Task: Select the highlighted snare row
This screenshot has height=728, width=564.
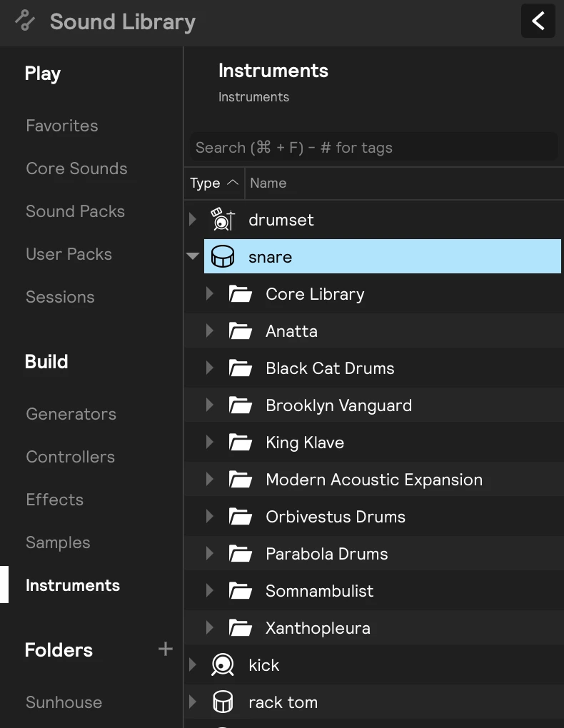Action: coord(383,256)
